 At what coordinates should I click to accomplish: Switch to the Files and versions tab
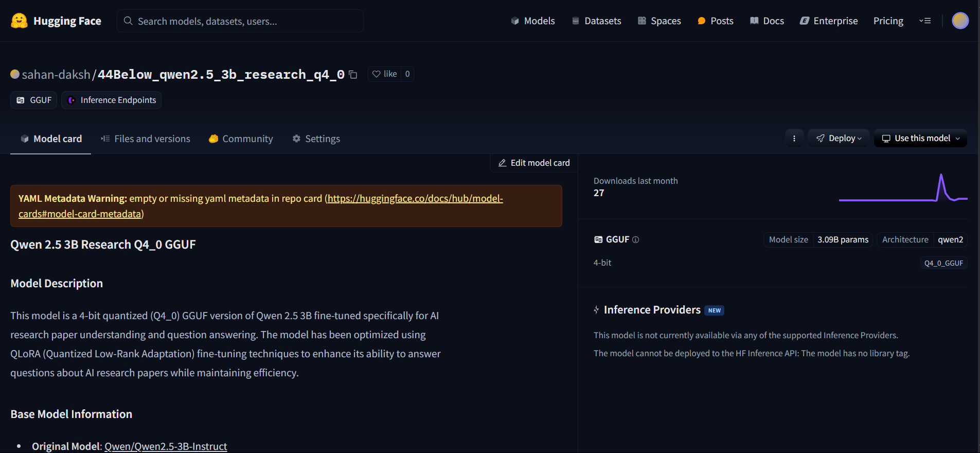[146, 139]
